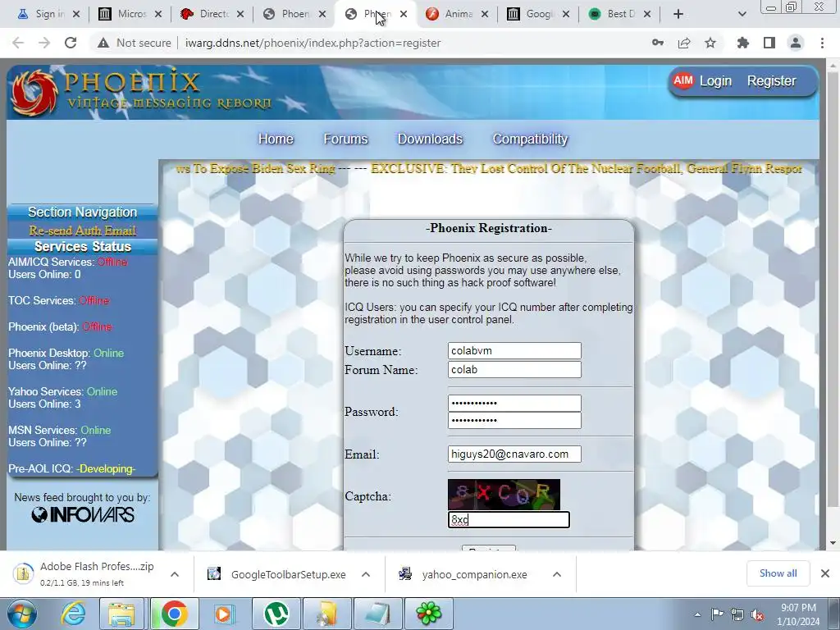Open the extensions puzzle icon

point(742,43)
